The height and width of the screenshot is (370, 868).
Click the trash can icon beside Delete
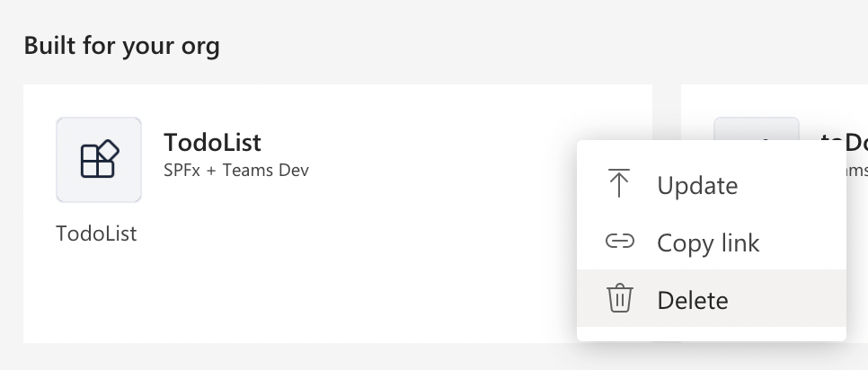pos(619,298)
